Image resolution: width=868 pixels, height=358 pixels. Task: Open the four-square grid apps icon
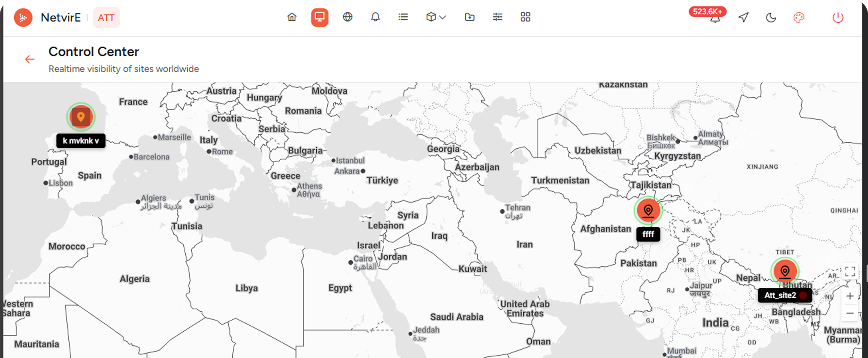pos(525,17)
